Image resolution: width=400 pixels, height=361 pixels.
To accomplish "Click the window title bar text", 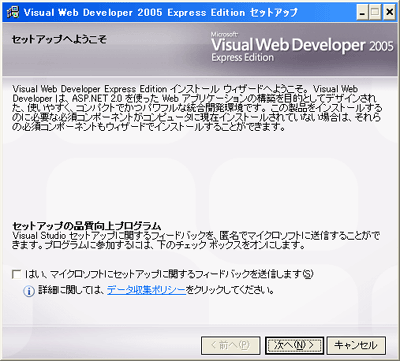I will (161, 13).
